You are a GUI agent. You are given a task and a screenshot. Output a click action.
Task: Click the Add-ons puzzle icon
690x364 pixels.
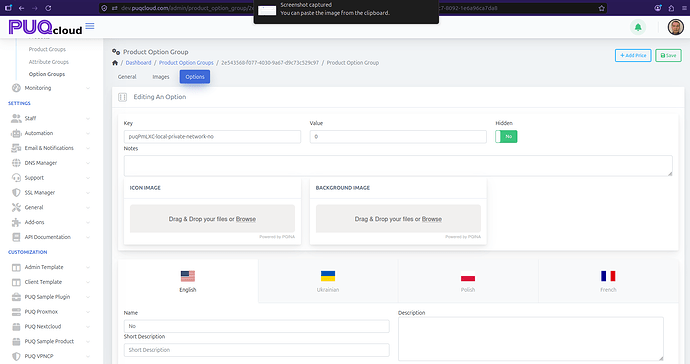[x=16, y=222]
